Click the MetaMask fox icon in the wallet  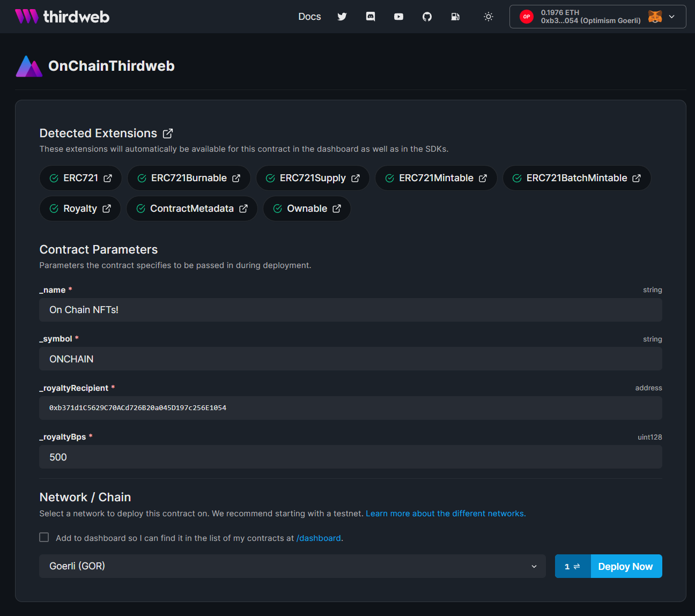click(655, 17)
